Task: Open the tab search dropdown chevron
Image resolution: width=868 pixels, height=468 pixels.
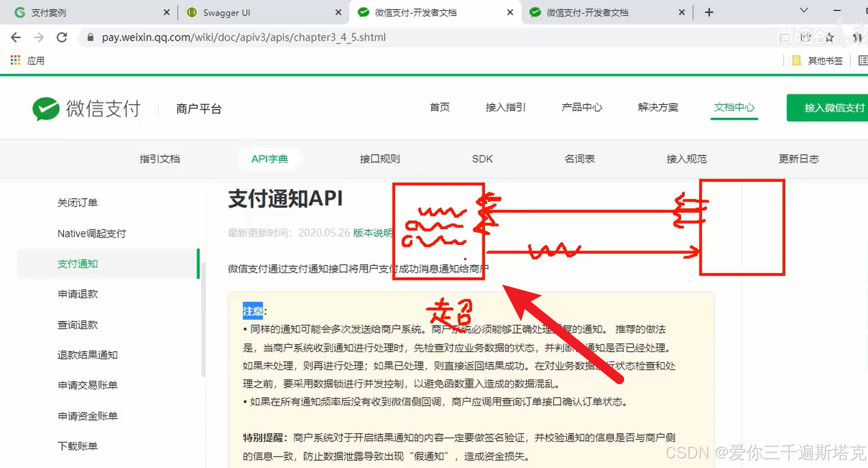Action: click(x=804, y=11)
